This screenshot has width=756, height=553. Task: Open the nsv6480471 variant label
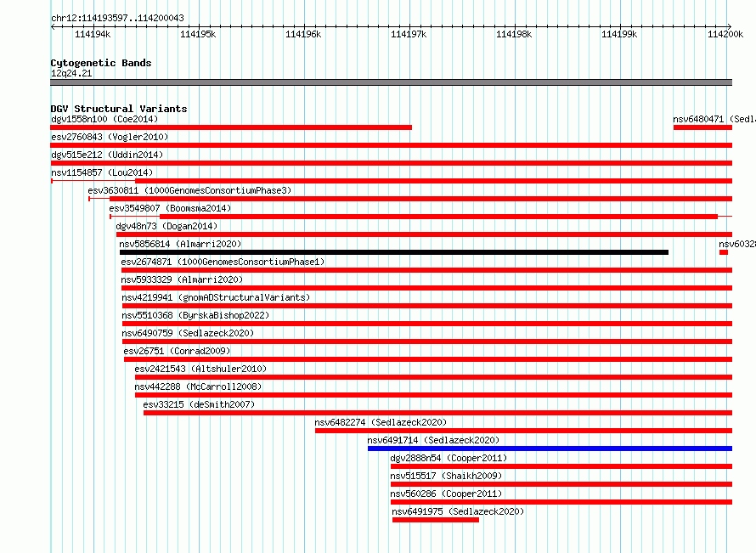(x=714, y=119)
